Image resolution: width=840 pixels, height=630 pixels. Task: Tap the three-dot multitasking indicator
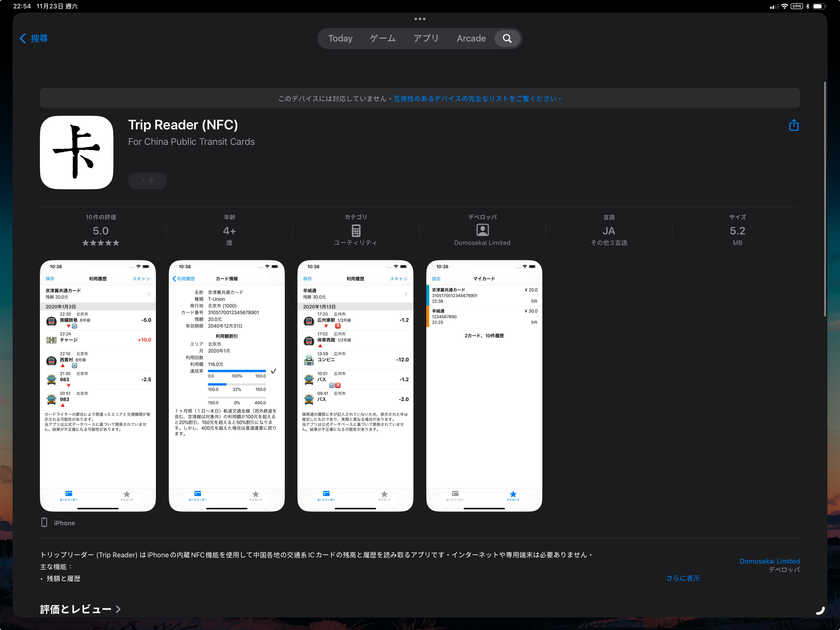pyautogui.click(x=420, y=19)
